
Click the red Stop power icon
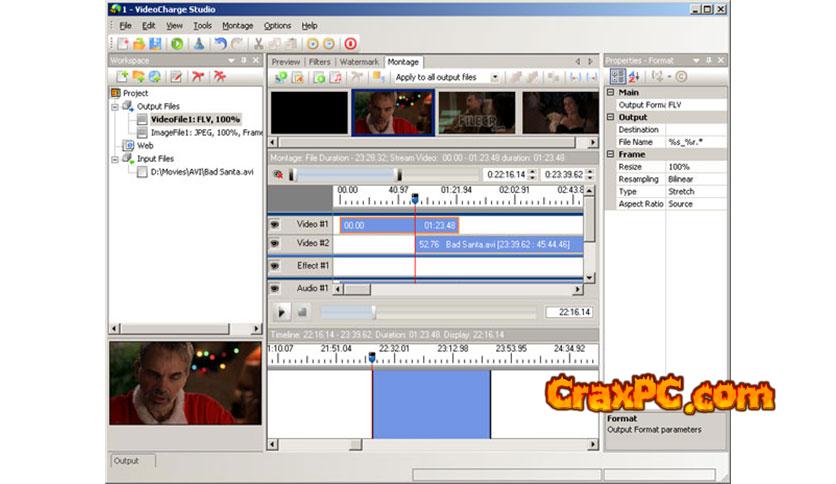(350, 44)
